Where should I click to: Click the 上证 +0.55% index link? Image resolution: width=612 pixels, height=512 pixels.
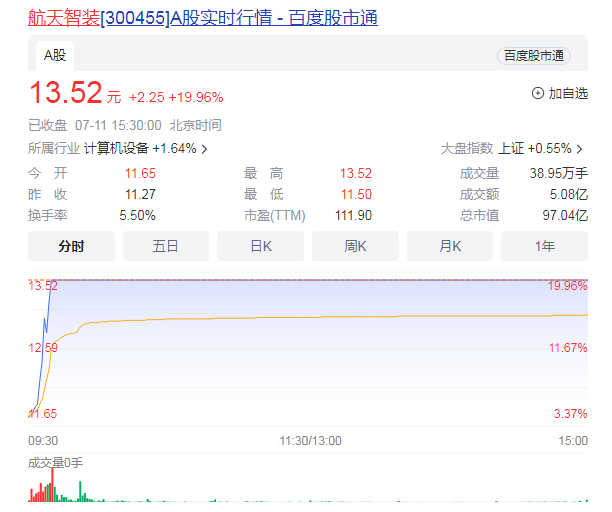pyautogui.click(x=535, y=149)
